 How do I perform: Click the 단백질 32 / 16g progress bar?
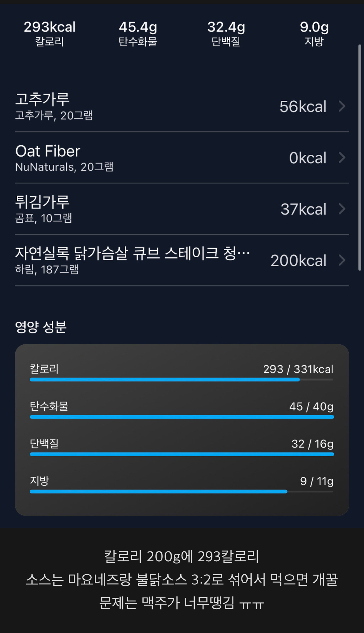[x=182, y=454]
